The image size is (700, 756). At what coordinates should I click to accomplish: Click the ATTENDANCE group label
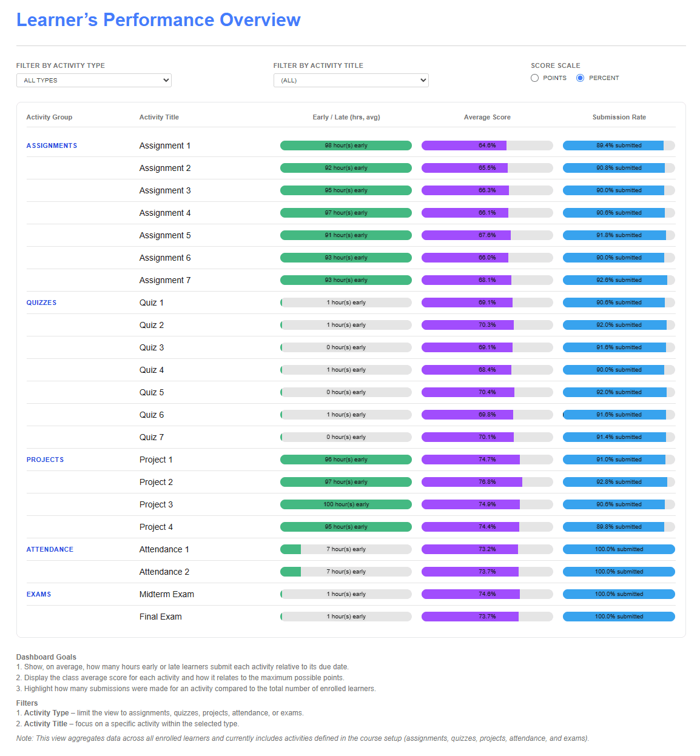click(50, 549)
